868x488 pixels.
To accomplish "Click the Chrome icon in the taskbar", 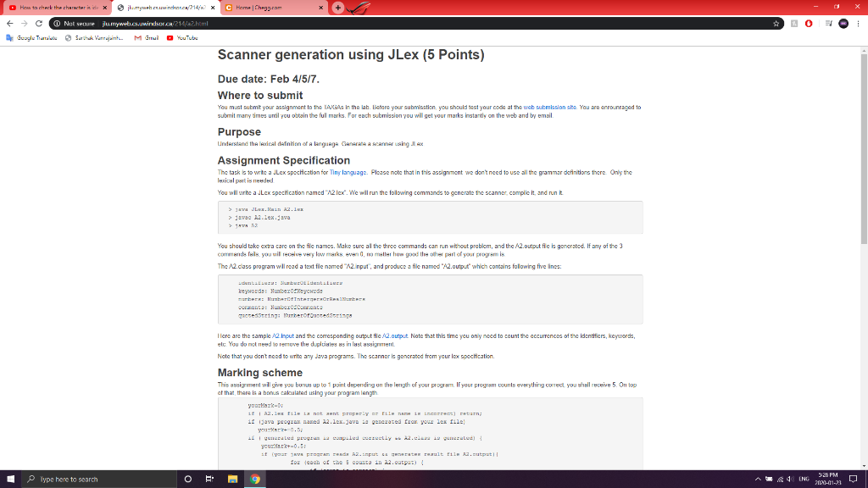I will [x=254, y=480].
